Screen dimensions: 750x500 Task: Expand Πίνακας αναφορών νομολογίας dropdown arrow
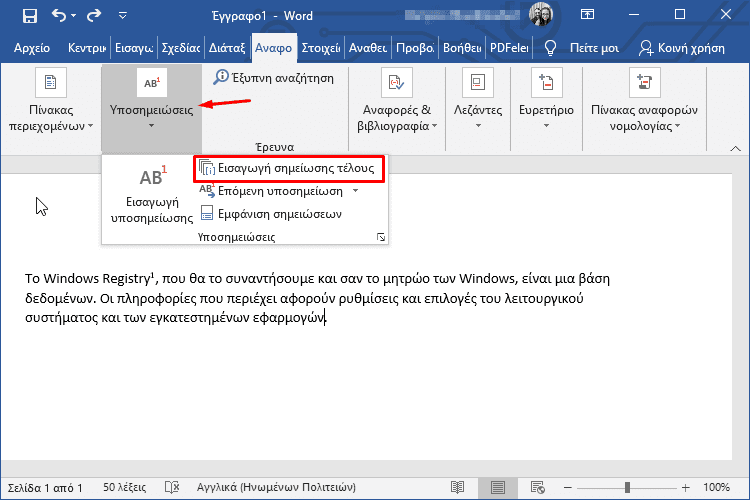point(677,126)
